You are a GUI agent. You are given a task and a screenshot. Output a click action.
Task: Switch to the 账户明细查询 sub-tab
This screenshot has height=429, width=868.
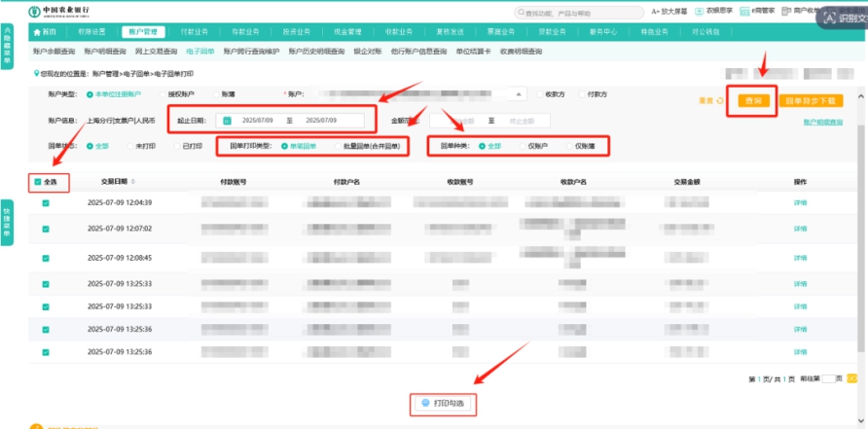click(x=104, y=51)
